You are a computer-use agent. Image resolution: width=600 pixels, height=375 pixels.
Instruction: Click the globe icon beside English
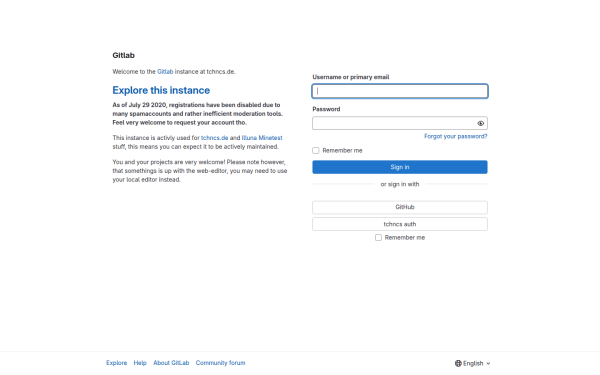458,363
